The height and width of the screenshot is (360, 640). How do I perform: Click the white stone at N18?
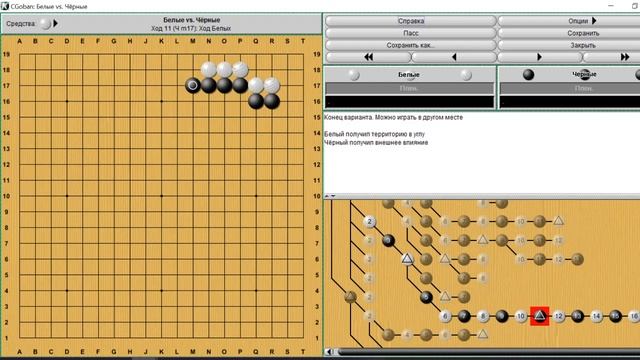pos(209,70)
